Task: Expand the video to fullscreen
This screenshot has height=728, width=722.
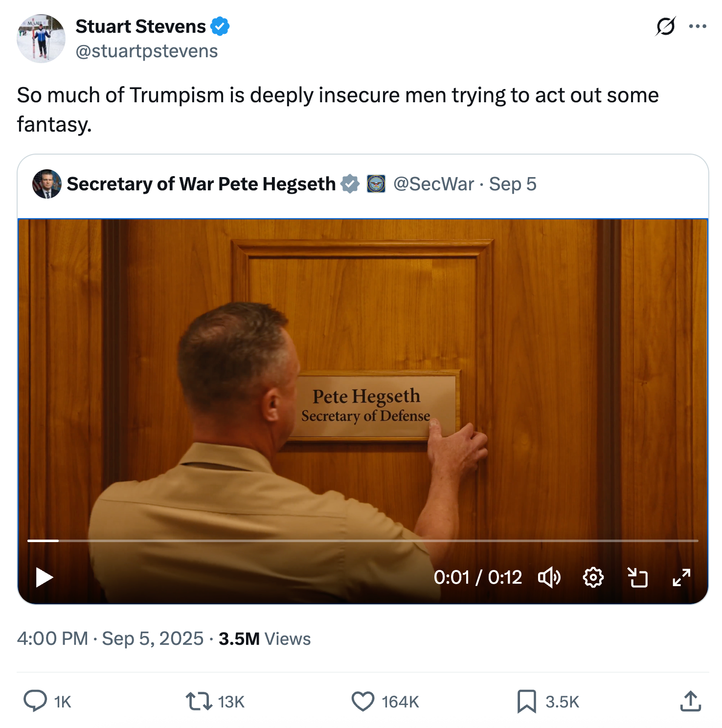Action: tap(681, 577)
